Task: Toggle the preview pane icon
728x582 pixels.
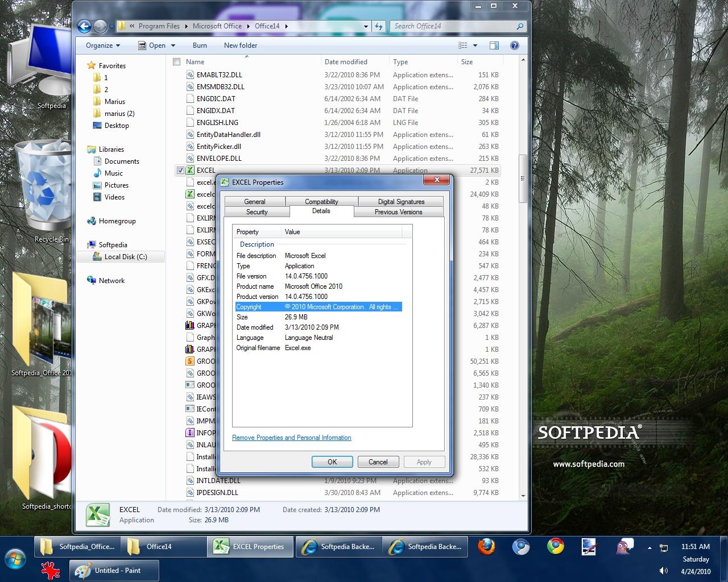Action: pyautogui.click(x=494, y=45)
